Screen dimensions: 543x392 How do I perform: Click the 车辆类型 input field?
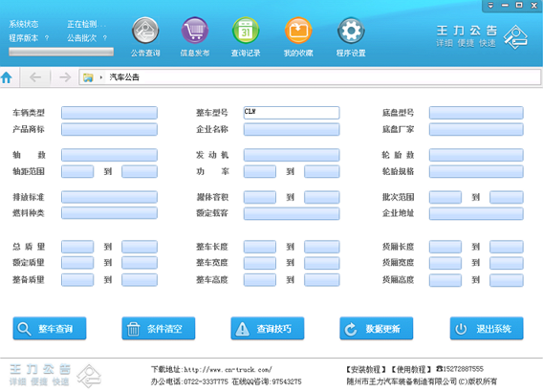109,113
